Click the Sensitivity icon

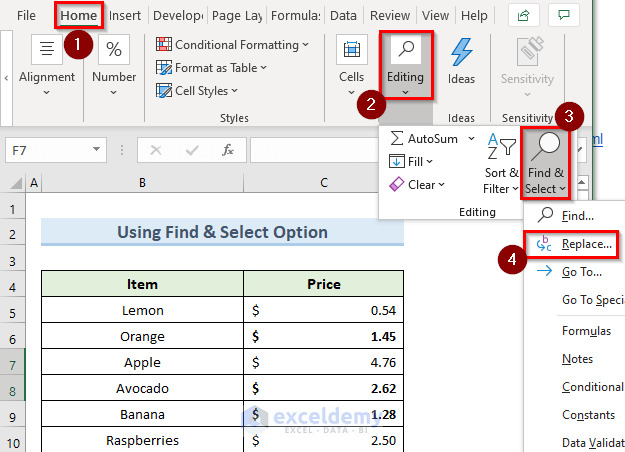pyautogui.click(x=527, y=53)
